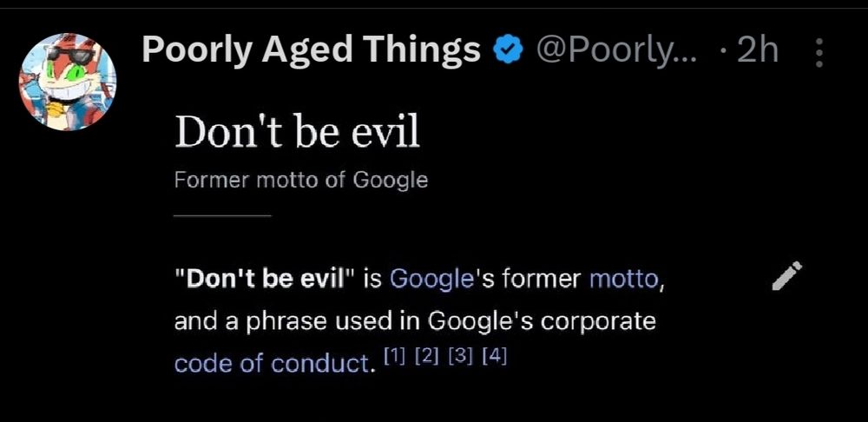The height and width of the screenshot is (422, 868).
Task: Click the pencil edit icon
Action: point(787,275)
